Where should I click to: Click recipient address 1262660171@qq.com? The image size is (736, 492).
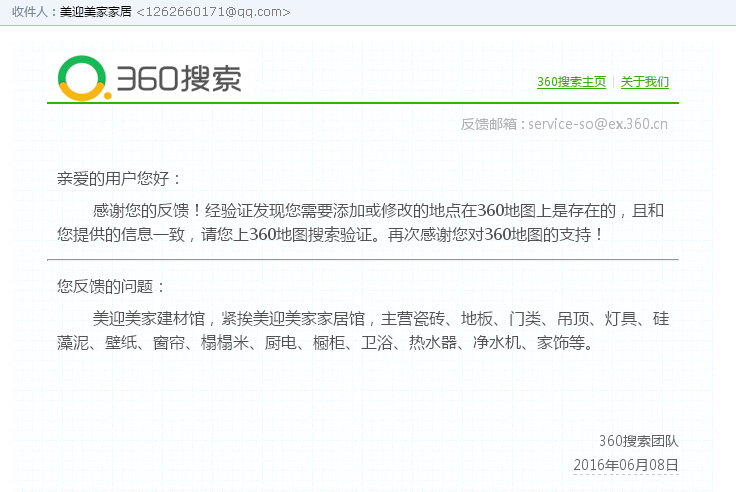(213, 12)
